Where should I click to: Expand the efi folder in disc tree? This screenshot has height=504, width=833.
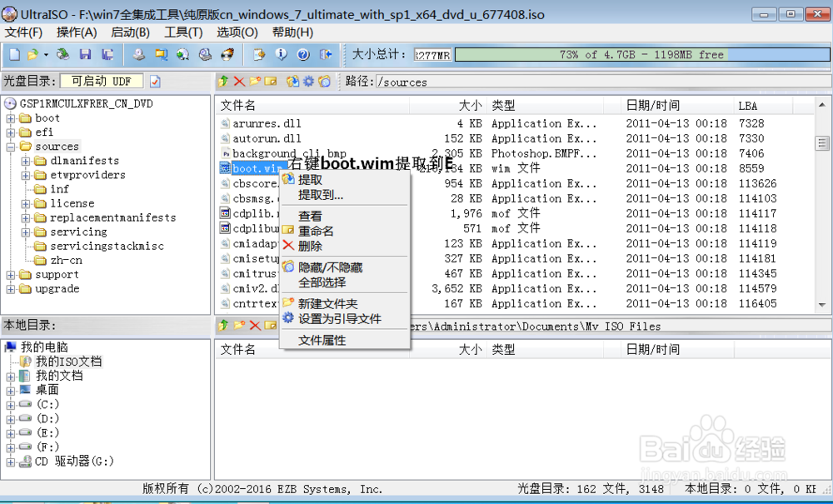tap(11, 132)
